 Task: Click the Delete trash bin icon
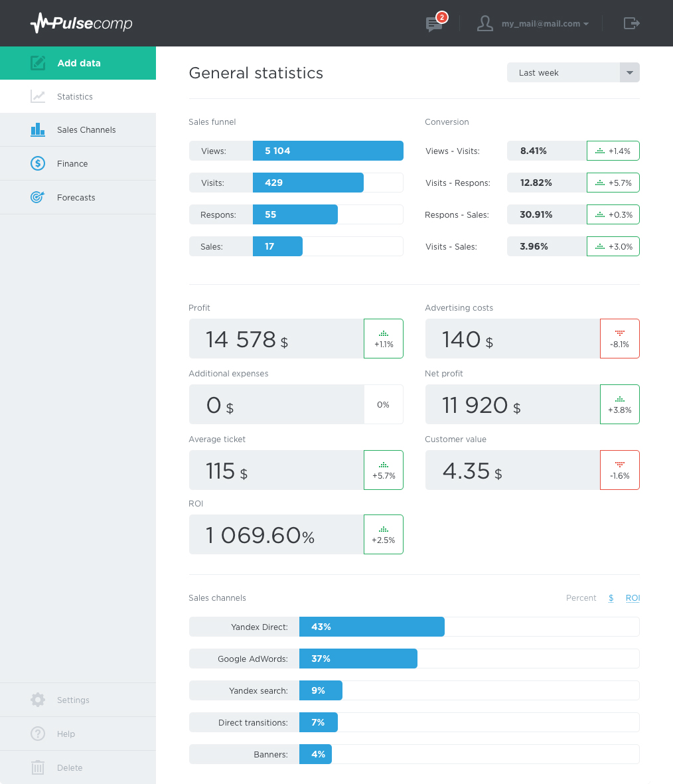pyautogui.click(x=38, y=768)
